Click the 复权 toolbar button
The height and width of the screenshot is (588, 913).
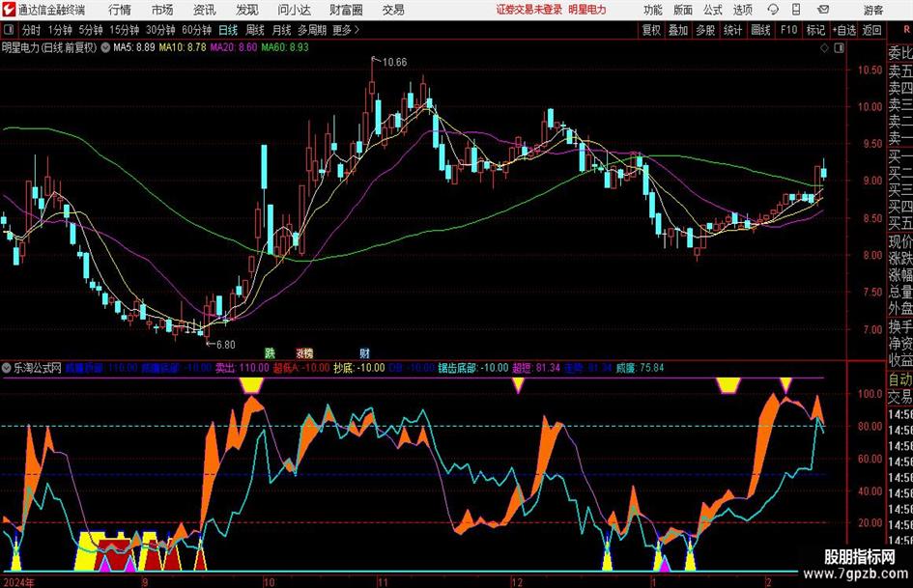[x=651, y=30]
